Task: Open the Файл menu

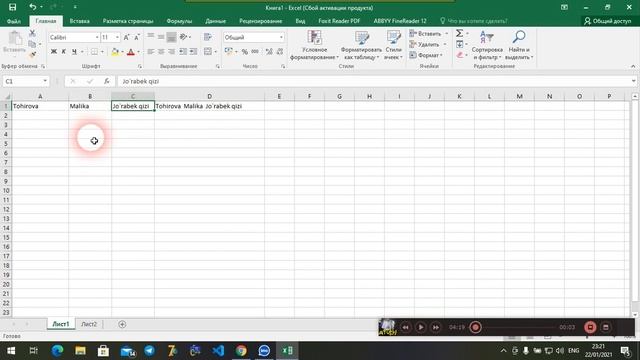Action: pyautogui.click(x=13, y=21)
